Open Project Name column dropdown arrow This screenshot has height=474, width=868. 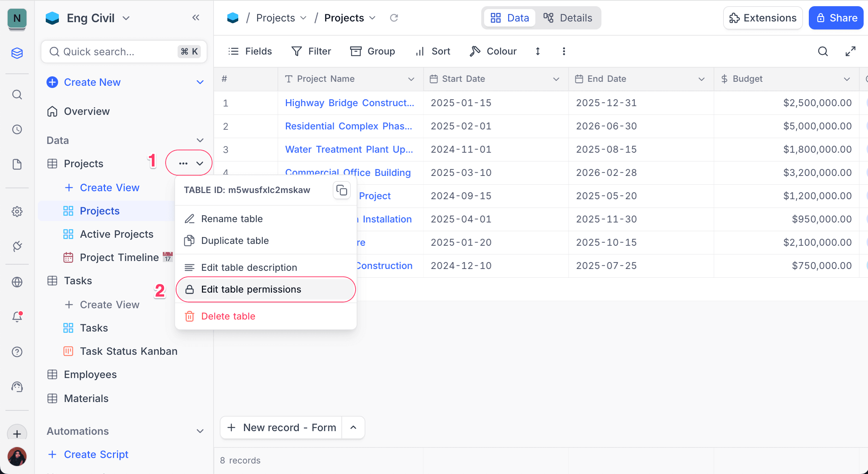pos(411,79)
